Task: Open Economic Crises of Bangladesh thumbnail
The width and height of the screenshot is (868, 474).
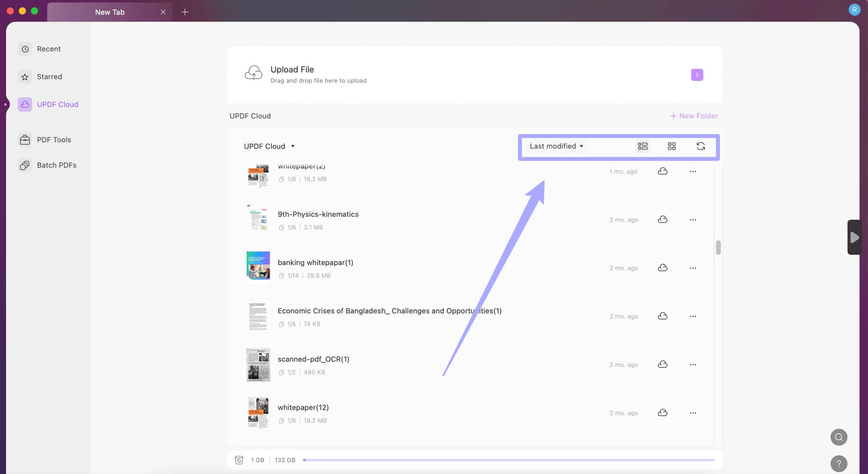Action: [258, 316]
